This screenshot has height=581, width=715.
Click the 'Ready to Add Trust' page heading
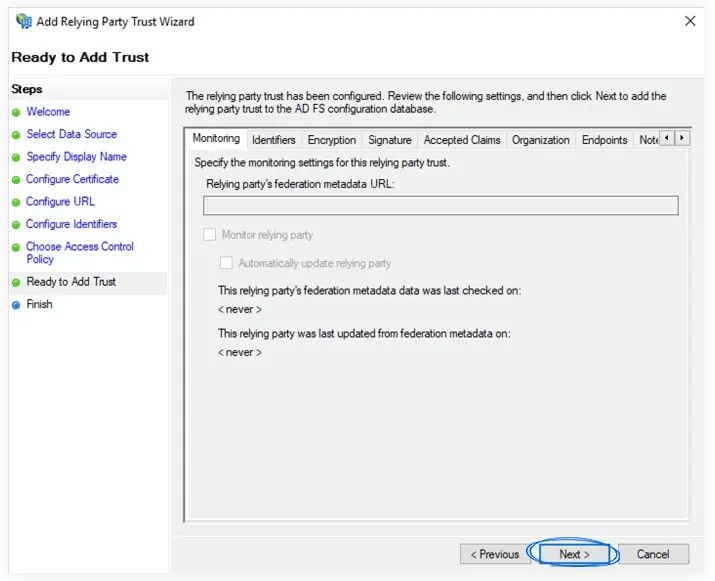point(80,57)
